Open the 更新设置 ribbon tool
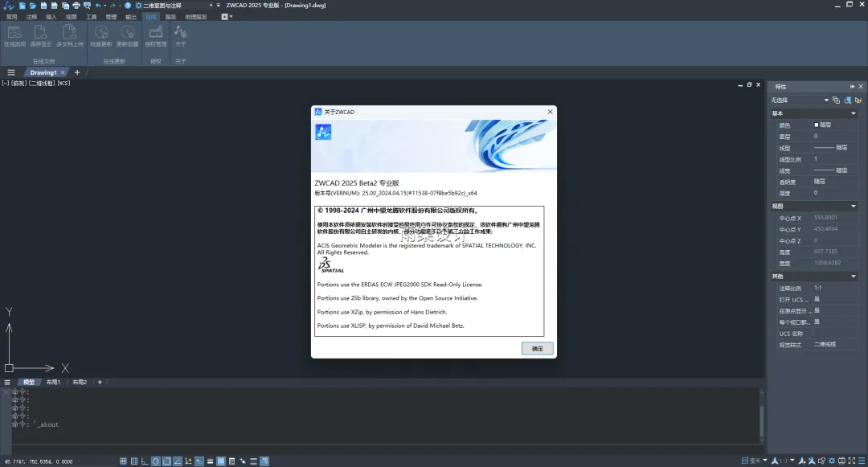This screenshot has width=868, height=467. pyautogui.click(x=127, y=36)
